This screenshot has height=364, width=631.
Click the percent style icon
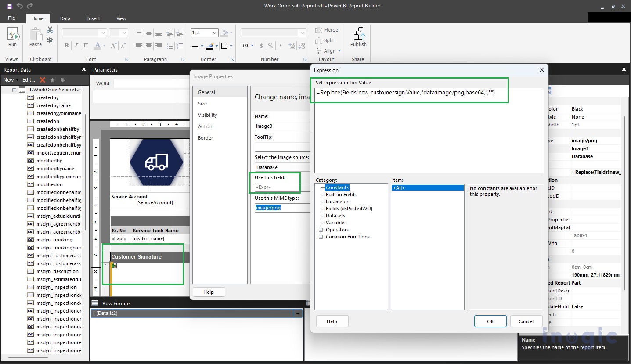(270, 45)
